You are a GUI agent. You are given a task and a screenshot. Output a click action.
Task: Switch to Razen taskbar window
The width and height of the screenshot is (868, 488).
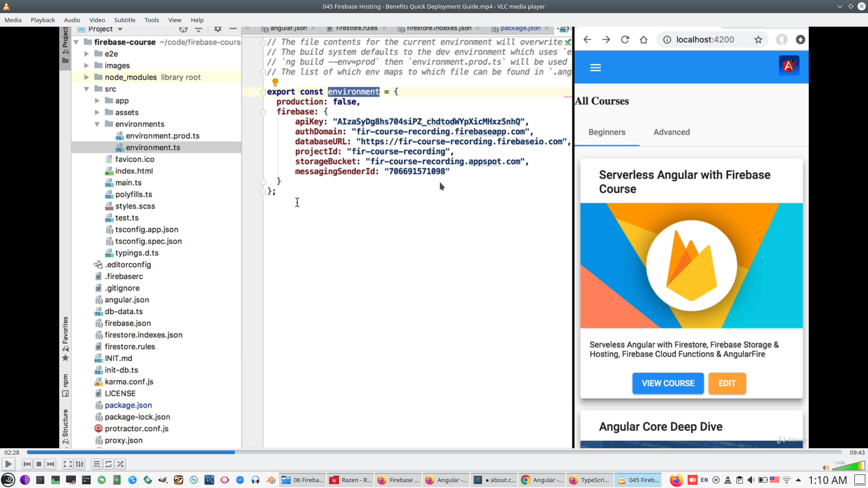pos(350,480)
